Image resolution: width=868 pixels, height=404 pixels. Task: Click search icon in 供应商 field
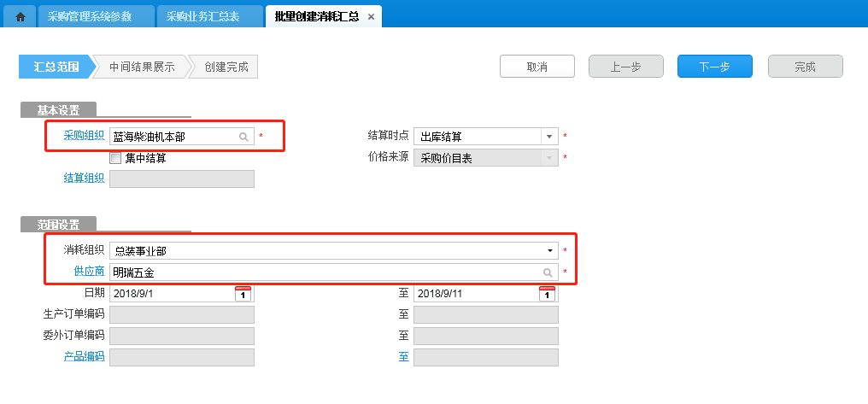pos(548,272)
